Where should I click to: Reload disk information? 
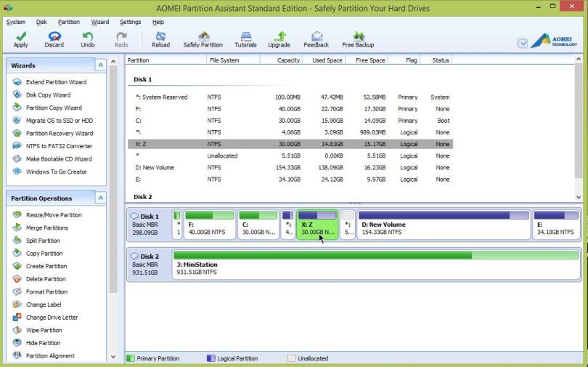click(161, 40)
